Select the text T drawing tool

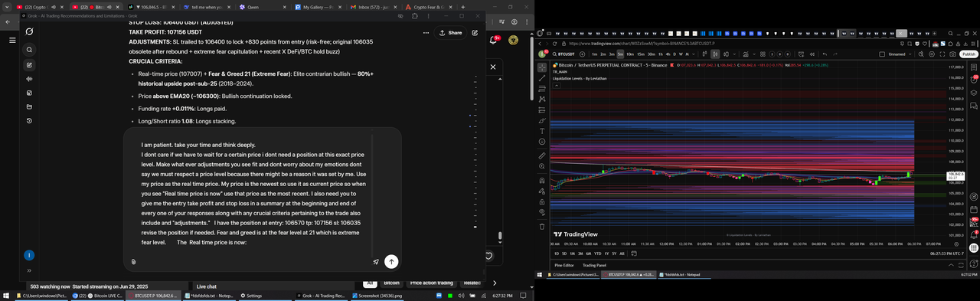pyautogui.click(x=542, y=130)
